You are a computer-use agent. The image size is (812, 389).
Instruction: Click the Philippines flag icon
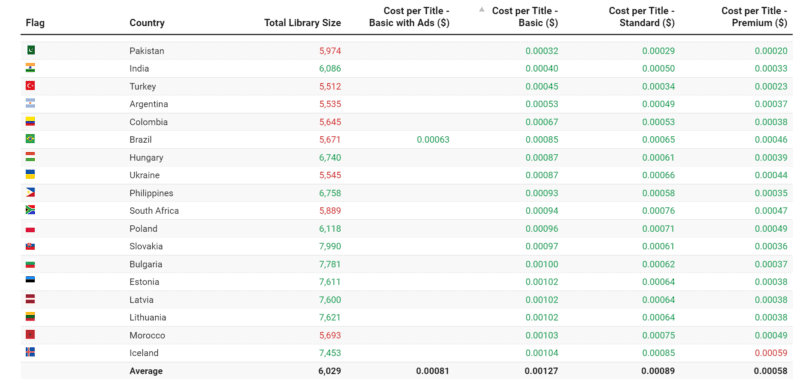(31, 192)
